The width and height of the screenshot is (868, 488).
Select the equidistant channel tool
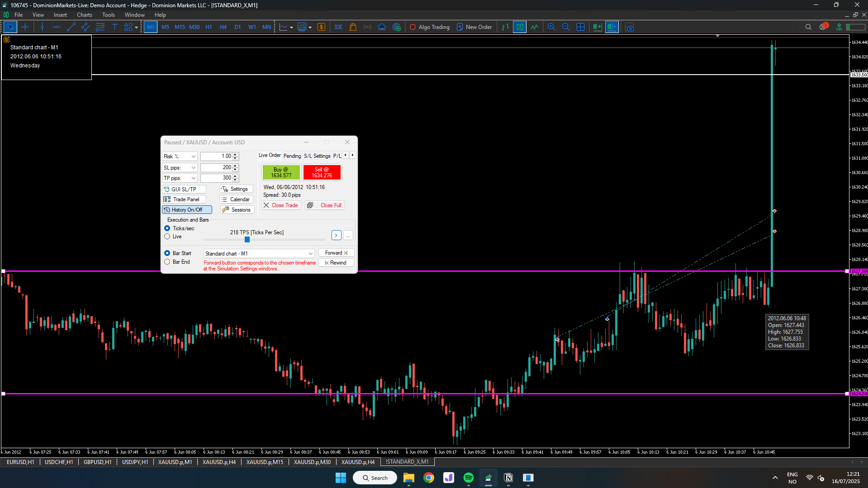point(85,27)
